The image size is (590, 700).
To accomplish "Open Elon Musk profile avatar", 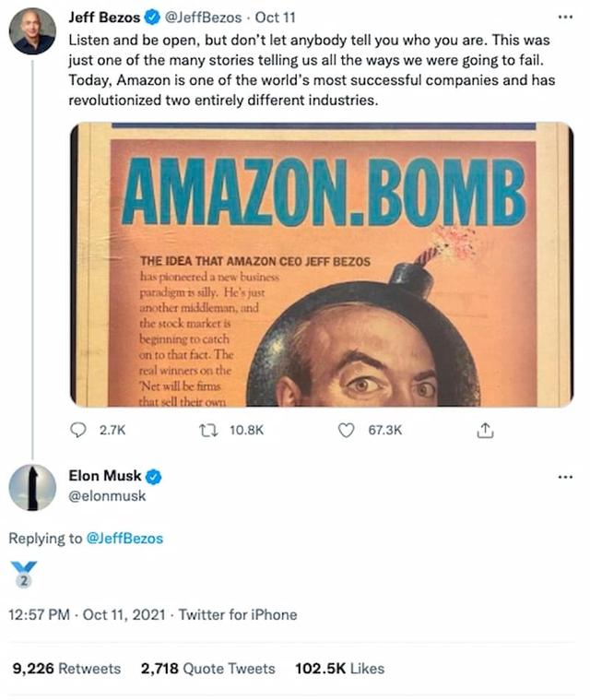I will point(32,488).
